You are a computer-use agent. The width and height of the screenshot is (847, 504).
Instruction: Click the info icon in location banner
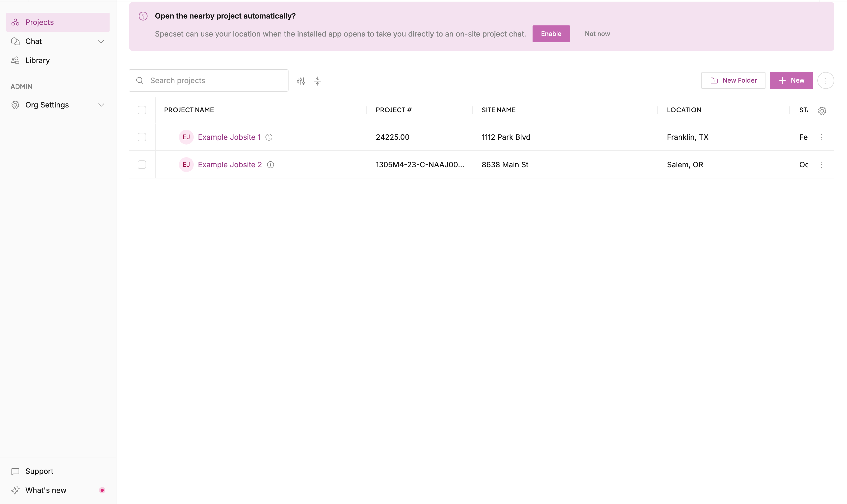143,16
